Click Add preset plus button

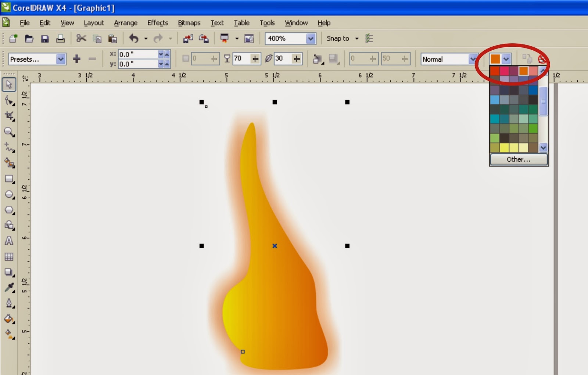click(77, 59)
